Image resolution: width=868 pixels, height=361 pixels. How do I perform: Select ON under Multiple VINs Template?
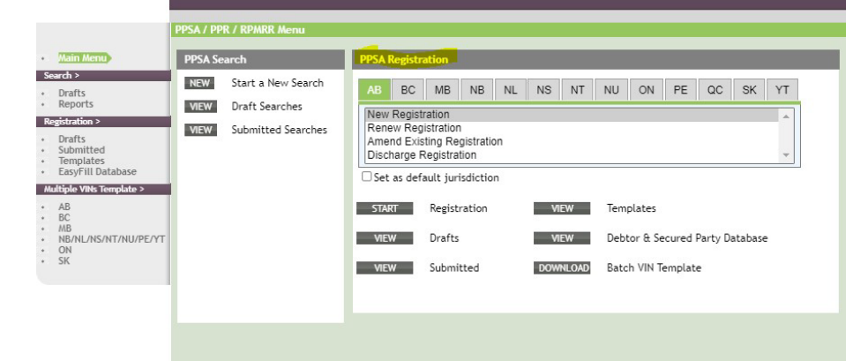coord(65,251)
